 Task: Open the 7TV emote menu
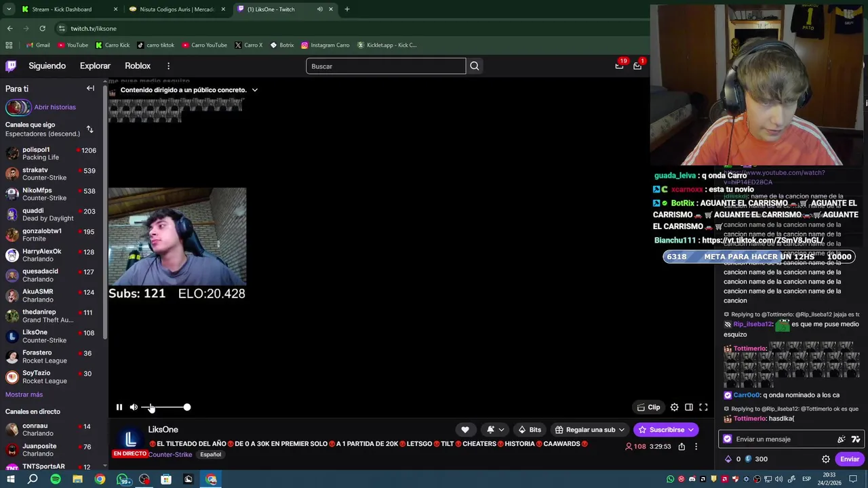coord(856,439)
